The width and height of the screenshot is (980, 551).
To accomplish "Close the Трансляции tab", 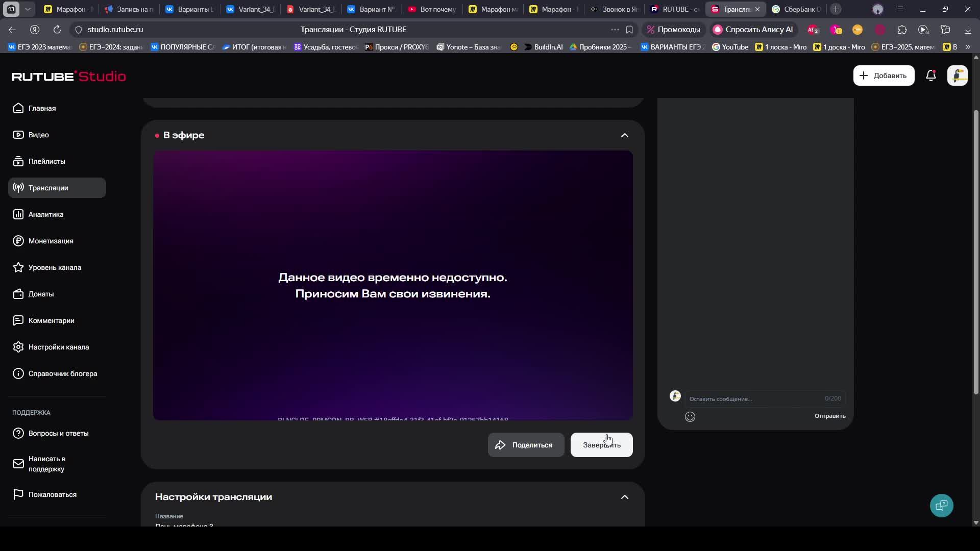I will pos(757,9).
